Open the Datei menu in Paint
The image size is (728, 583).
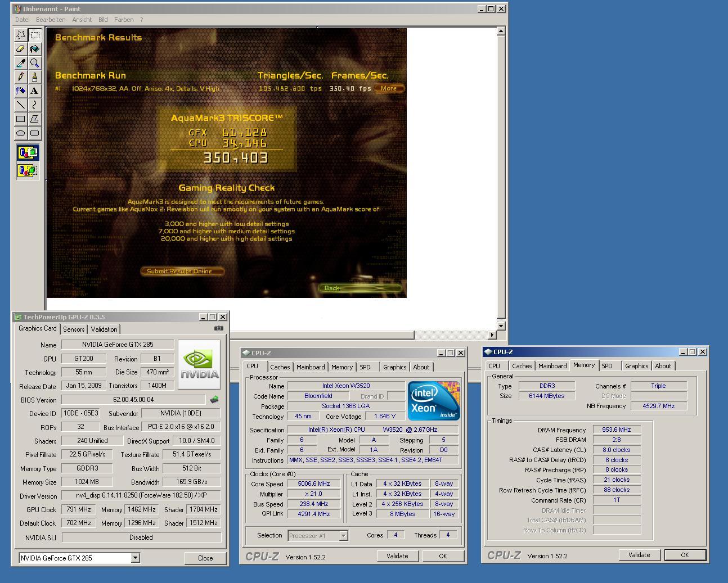pyautogui.click(x=22, y=20)
